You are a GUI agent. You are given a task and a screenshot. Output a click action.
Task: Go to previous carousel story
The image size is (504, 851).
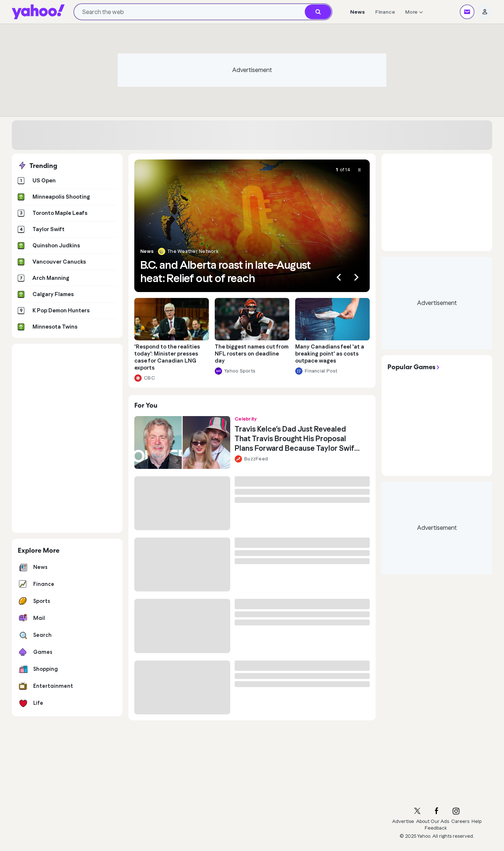pyautogui.click(x=338, y=277)
